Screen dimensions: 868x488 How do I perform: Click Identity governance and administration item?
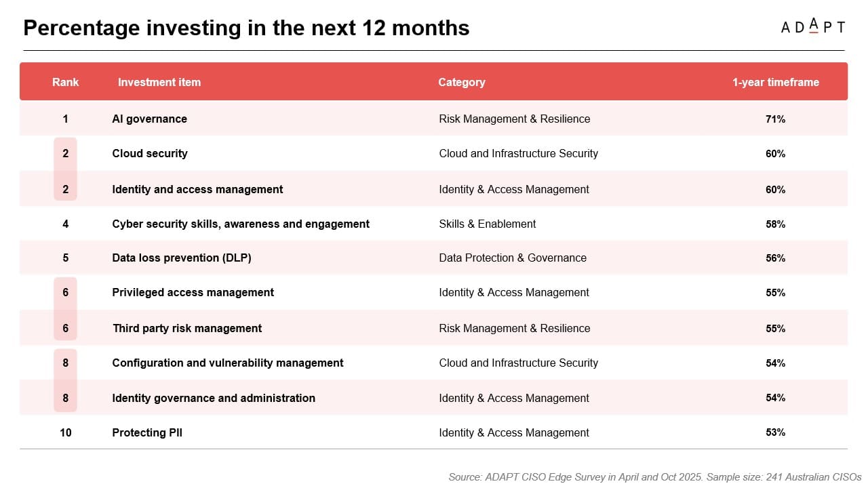pyautogui.click(x=214, y=398)
